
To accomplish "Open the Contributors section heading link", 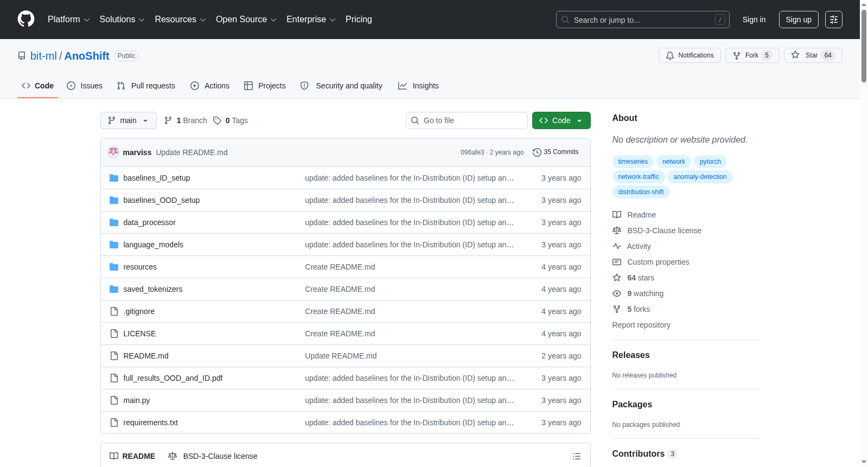I will click(644, 454).
